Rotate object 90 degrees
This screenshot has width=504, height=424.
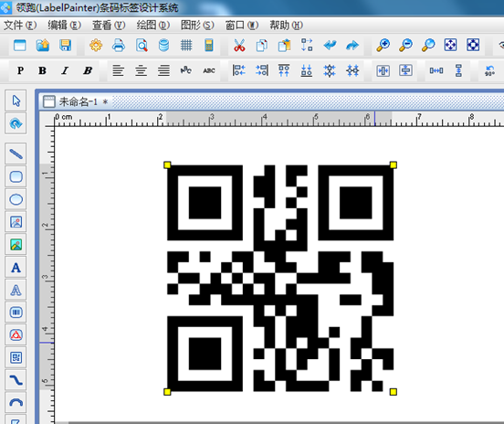489,70
